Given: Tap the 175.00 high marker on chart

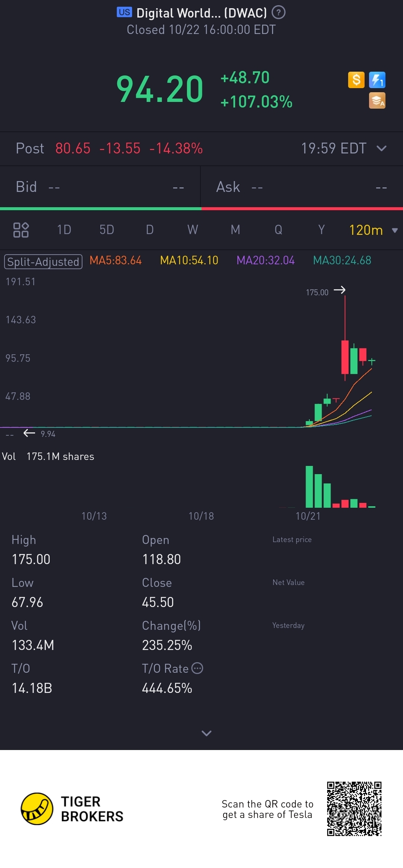Looking at the screenshot, I should click(x=317, y=292).
